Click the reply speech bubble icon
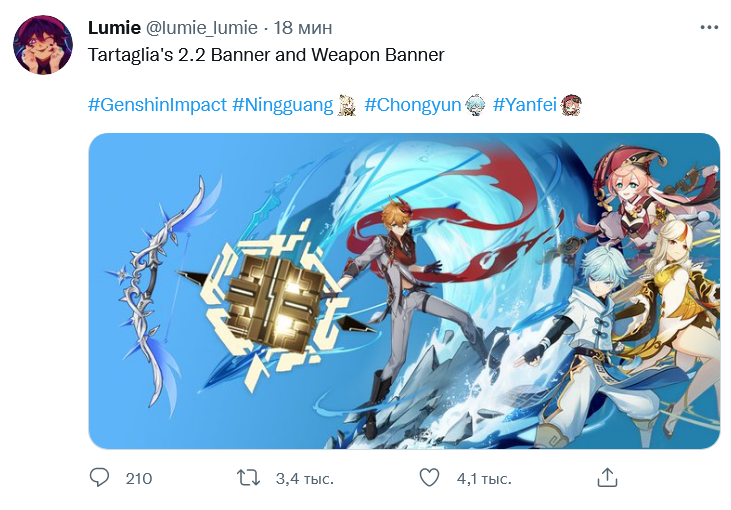The height and width of the screenshot is (510, 731). pos(99,478)
